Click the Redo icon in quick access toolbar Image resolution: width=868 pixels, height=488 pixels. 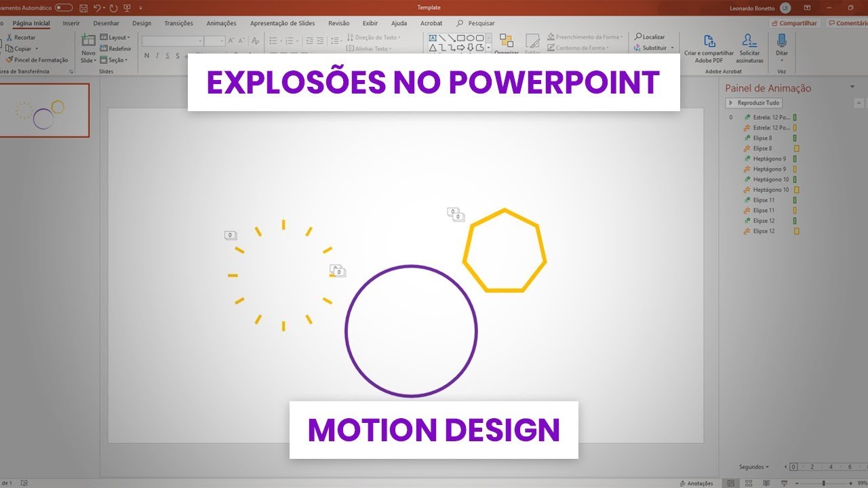[112, 7]
